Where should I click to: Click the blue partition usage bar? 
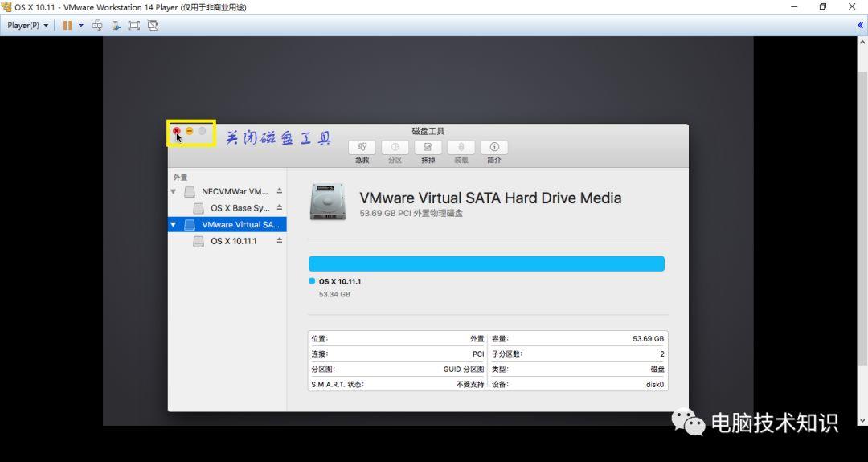(486, 264)
